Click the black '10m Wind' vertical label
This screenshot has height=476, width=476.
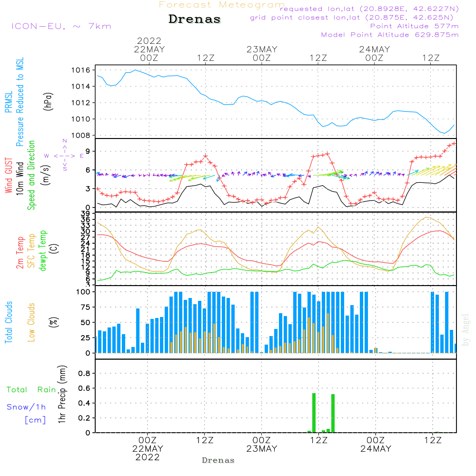point(20,178)
